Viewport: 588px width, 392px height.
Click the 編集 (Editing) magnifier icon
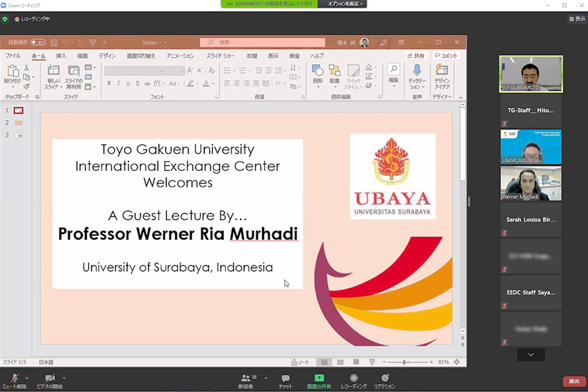[x=393, y=69]
